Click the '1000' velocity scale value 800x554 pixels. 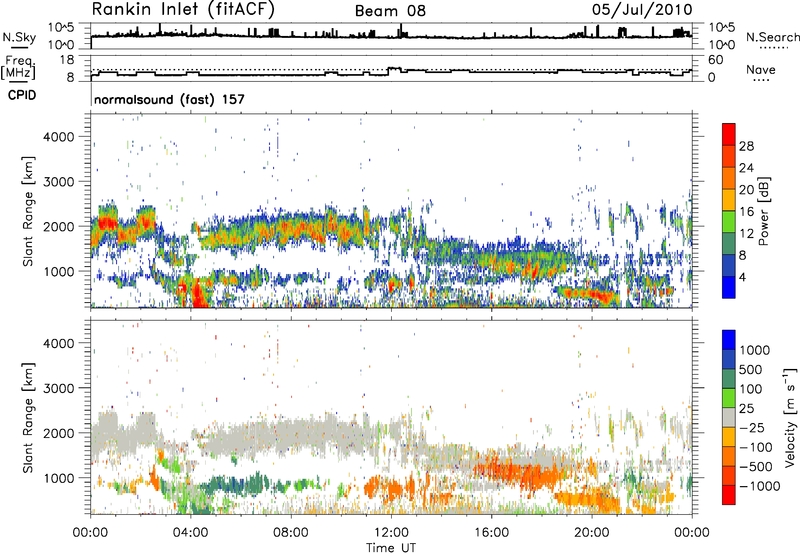(754, 350)
